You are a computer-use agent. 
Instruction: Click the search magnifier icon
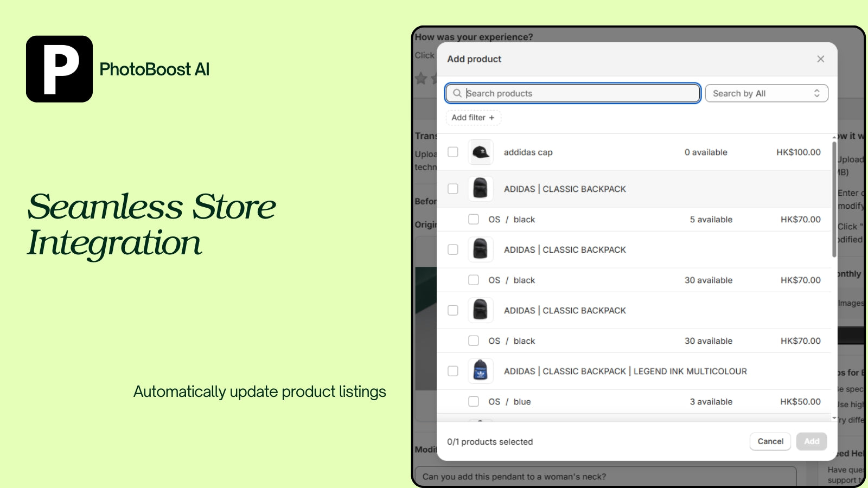tap(457, 93)
